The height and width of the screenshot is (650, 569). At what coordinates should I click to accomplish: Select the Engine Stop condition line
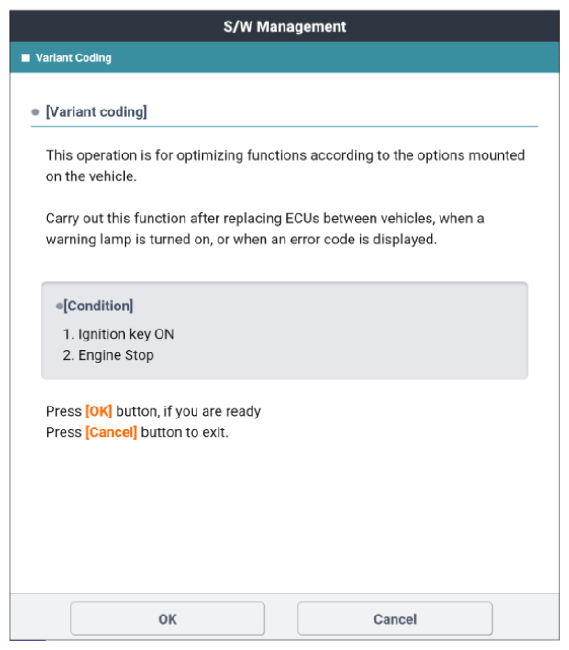tap(108, 355)
